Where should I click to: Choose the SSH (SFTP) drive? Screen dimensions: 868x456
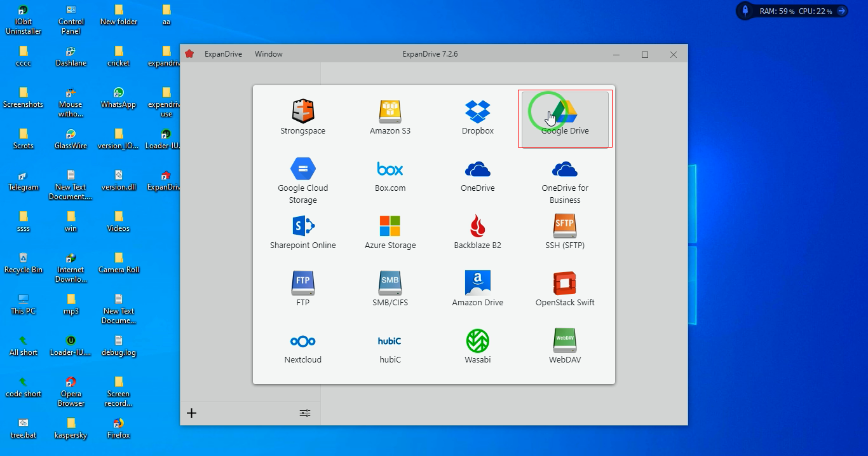point(565,226)
